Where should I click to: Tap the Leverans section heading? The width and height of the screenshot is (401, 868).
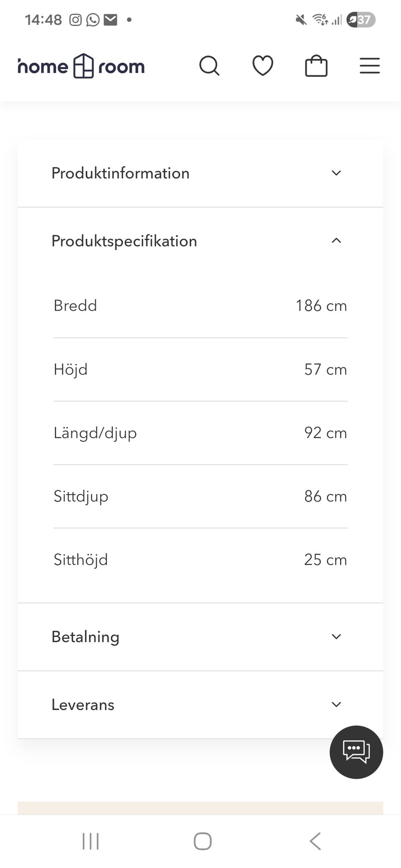[83, 705]
